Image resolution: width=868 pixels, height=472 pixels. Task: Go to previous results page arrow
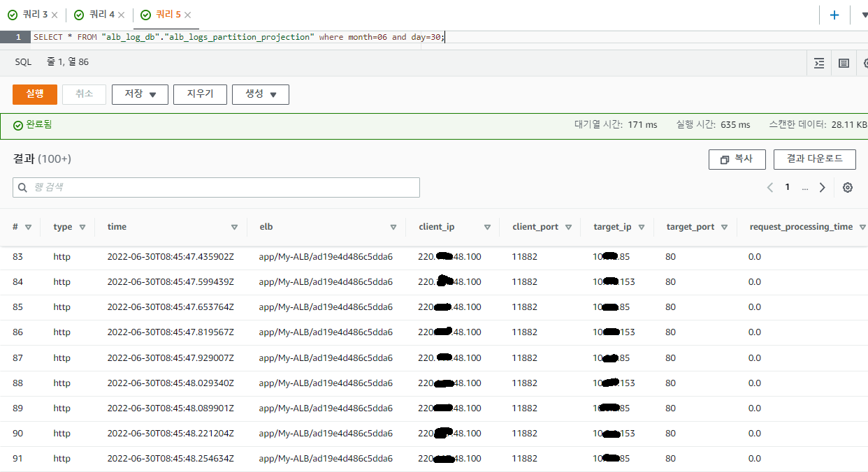coord(770,187)
